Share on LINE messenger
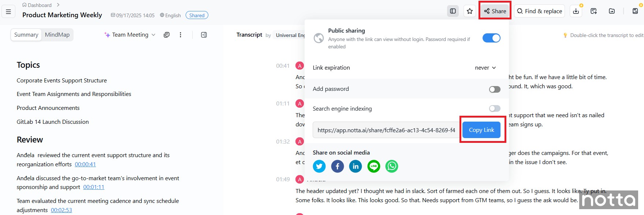The image size is (644, 215). [x=373, y=166]
